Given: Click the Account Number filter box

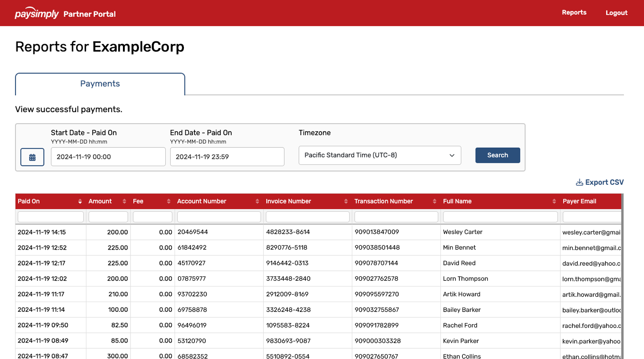Looking at the screenshot, I should (219, 217).
